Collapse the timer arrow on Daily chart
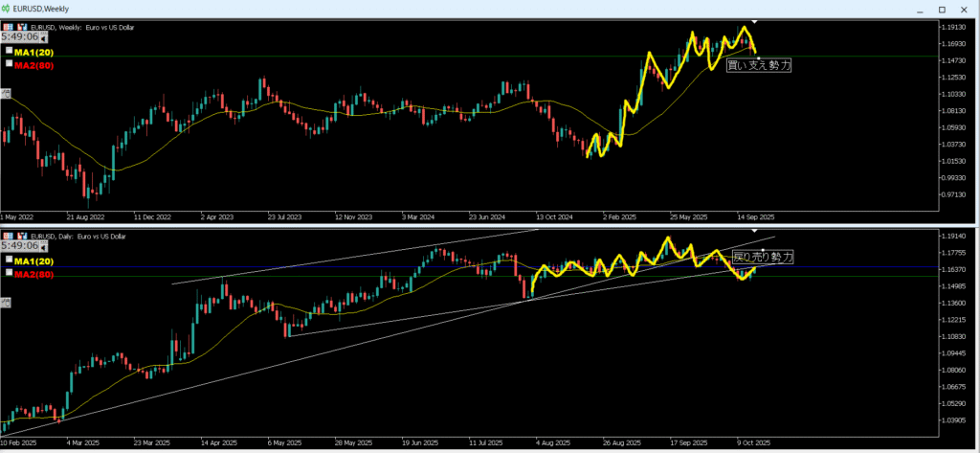Screen dimensions: 980x453 pyautogui.click(x=42, y=247)
